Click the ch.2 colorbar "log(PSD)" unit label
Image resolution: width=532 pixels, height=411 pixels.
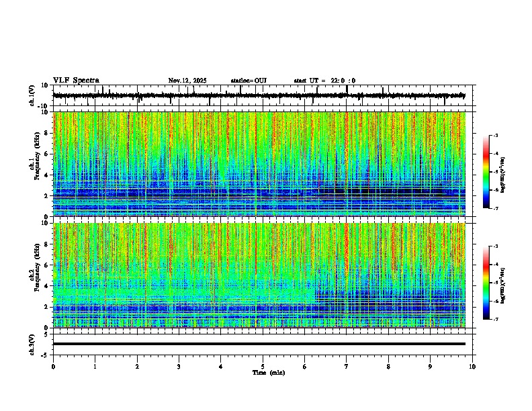pos(503,285)
